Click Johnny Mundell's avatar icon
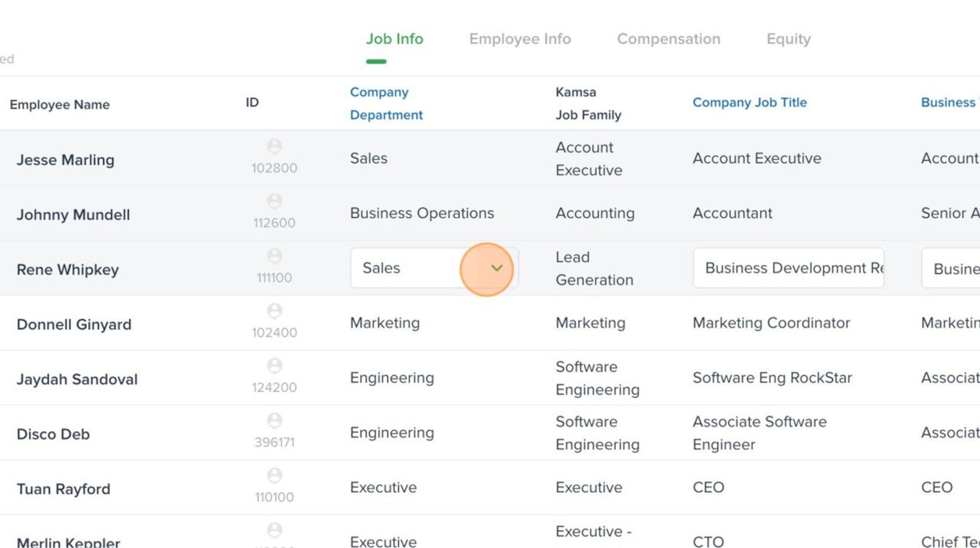Screen dimensions: 980x548 click(x=274, y=201)
